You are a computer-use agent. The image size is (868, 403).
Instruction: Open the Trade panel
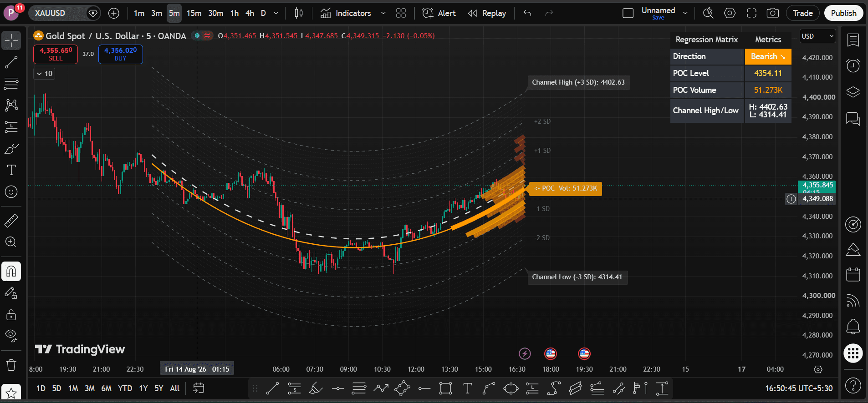[x=803, y=13]
